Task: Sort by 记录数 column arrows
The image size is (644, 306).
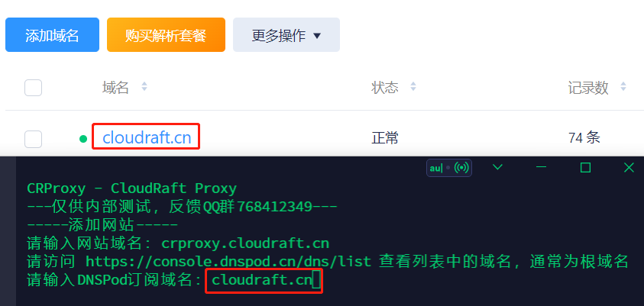Action: pyautogui.click(x=623, y=86)
